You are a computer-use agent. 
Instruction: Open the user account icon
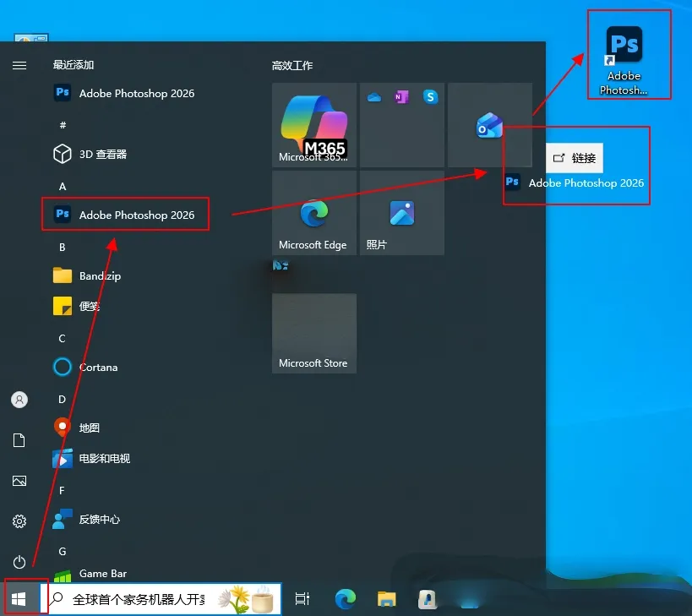point(19,400)
